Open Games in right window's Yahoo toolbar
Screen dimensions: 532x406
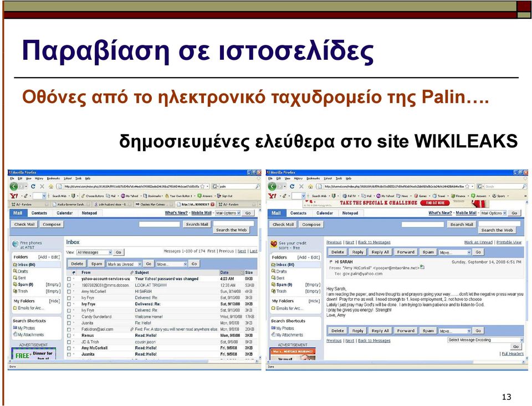point(421,196)
